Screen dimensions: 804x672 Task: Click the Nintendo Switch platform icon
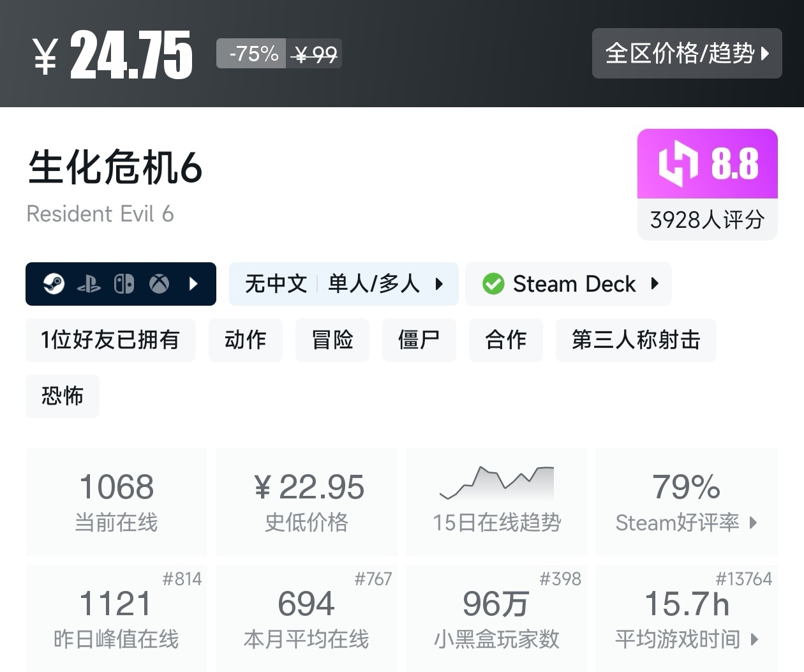(124, 283)
